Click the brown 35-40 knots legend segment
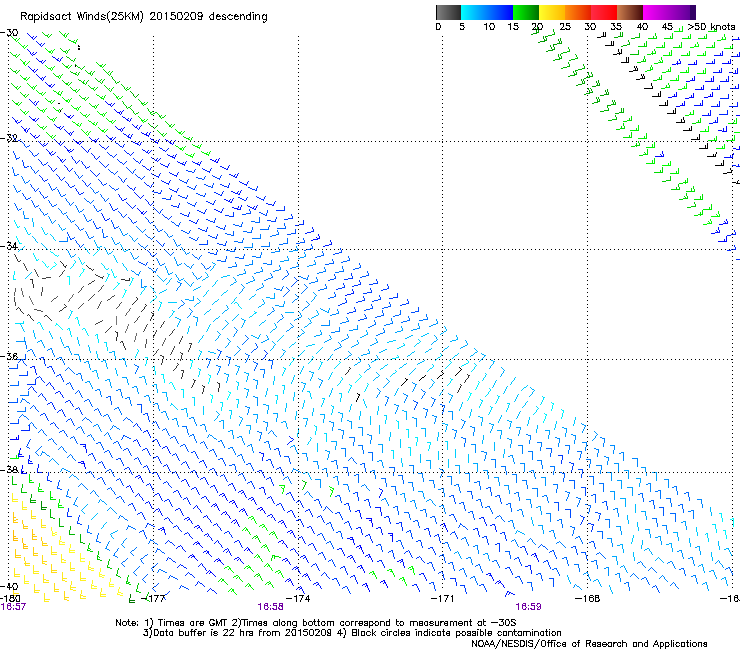The height and width of the screenshot is (650, 740). tap(630, 12)
